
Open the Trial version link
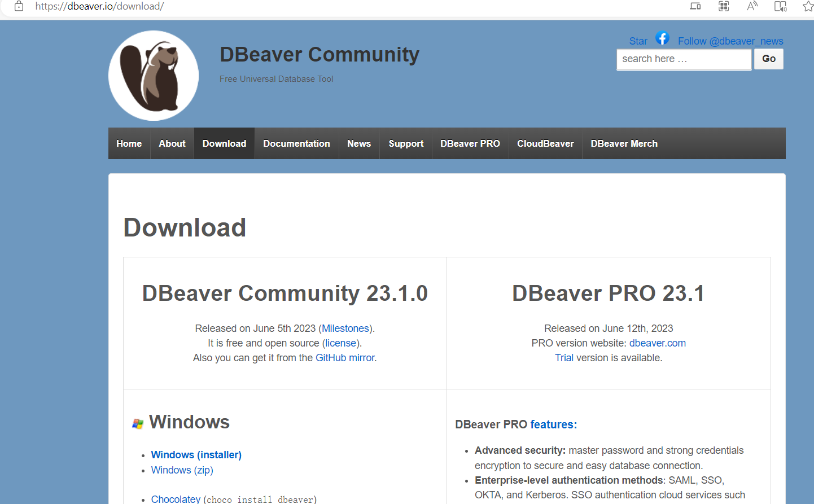(x=564, y=358)
